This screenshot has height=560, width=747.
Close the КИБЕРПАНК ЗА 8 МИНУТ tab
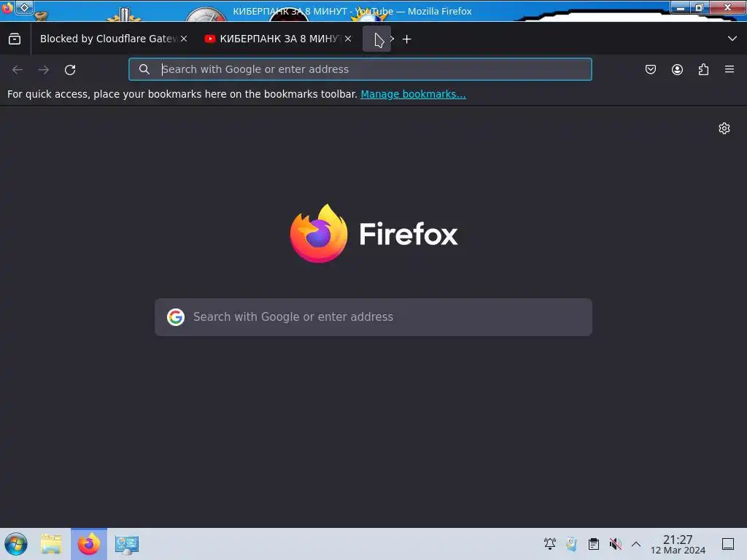[x=348, y=39]
